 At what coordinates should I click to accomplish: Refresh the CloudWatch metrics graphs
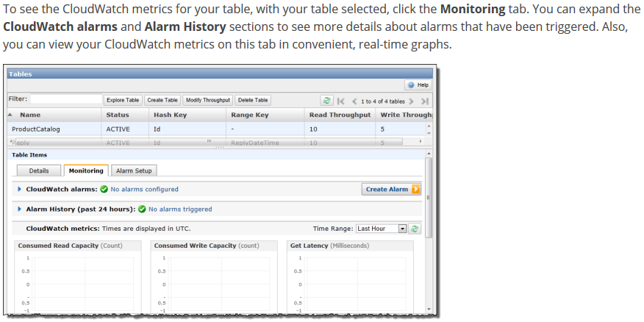coord(415,229)
